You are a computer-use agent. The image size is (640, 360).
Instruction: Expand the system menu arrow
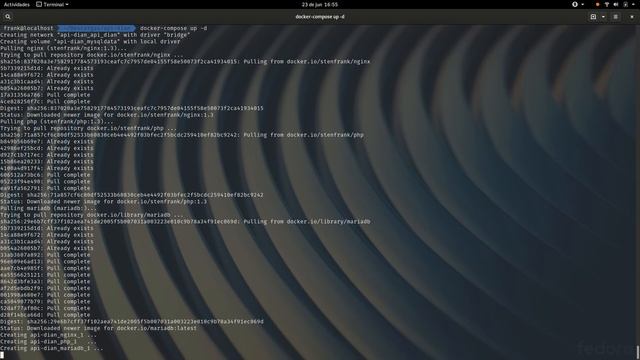point(634,4)
